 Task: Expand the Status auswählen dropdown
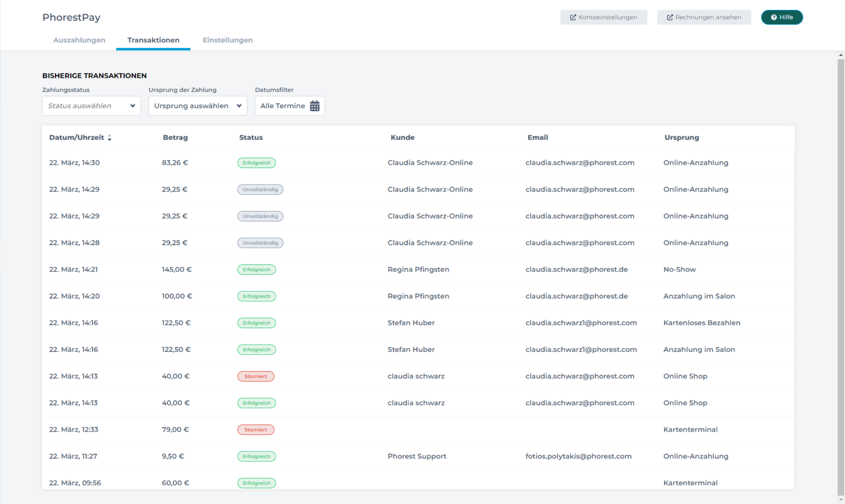click(x=91, y=106)
